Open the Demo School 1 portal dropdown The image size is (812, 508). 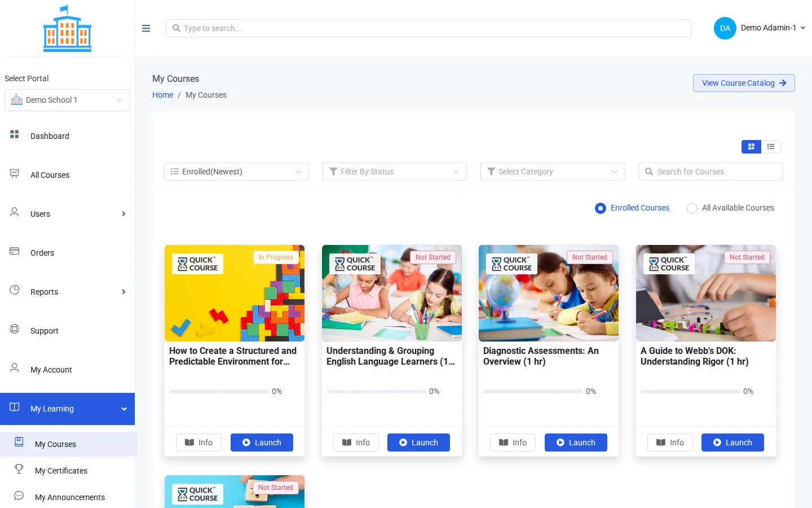(x=67, y=100)
